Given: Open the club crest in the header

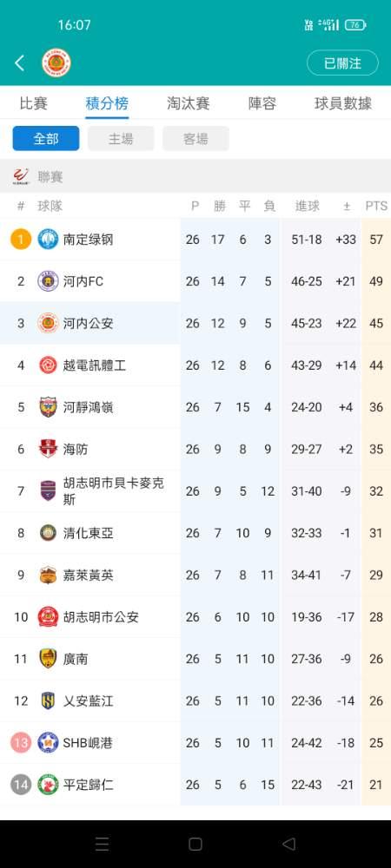Looking at the screenshot, I should 56,63.
